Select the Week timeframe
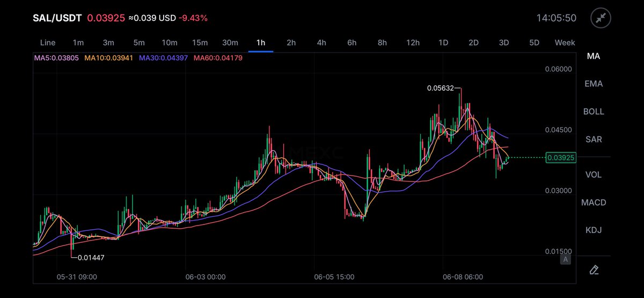 565,42
